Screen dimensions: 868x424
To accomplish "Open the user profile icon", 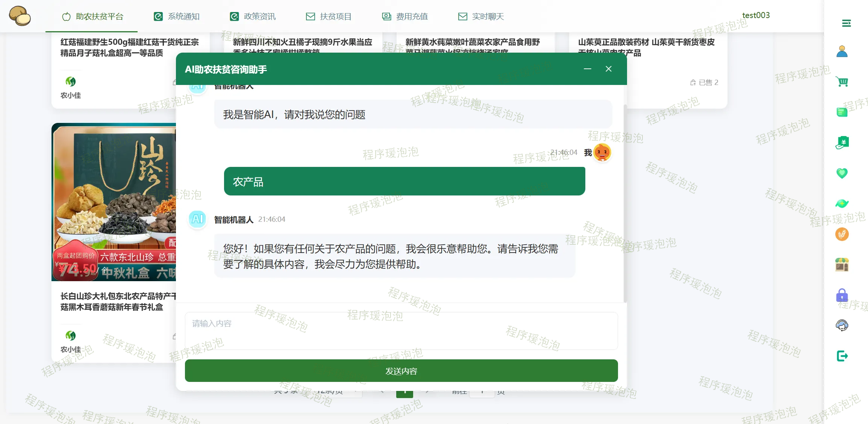I will 842,51.
